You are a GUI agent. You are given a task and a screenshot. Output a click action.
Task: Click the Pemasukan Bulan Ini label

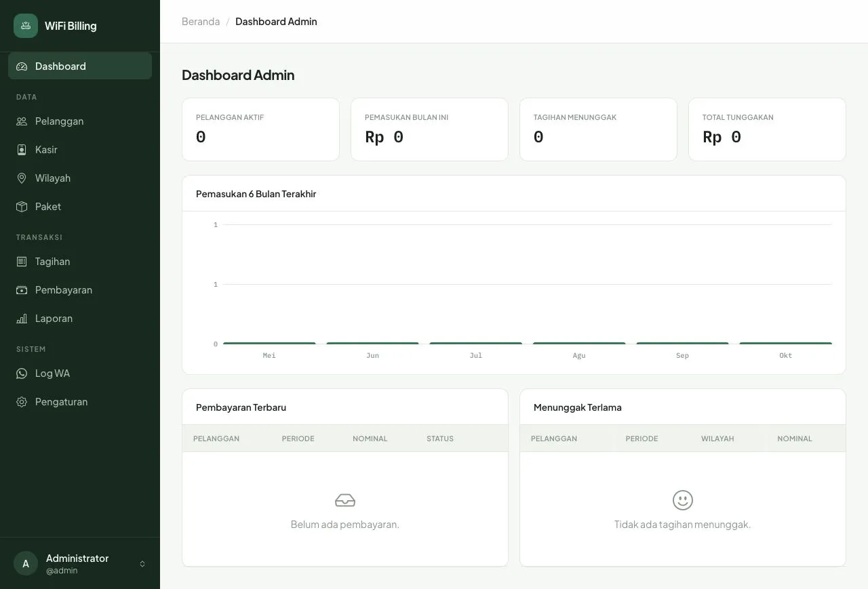pos(406,117)
